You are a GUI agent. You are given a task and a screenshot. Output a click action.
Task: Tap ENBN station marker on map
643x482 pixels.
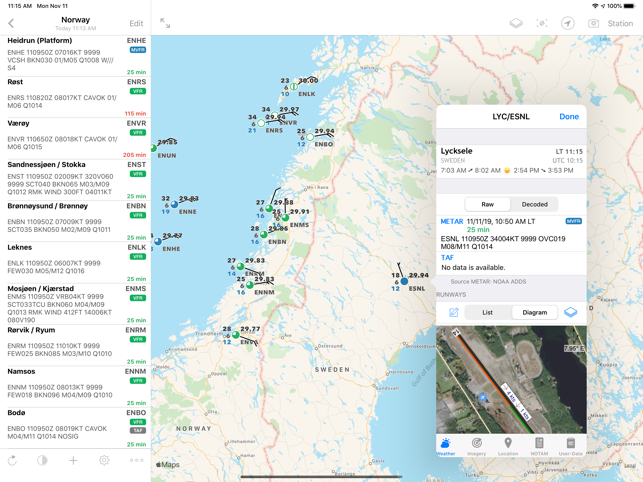(264, 235)
